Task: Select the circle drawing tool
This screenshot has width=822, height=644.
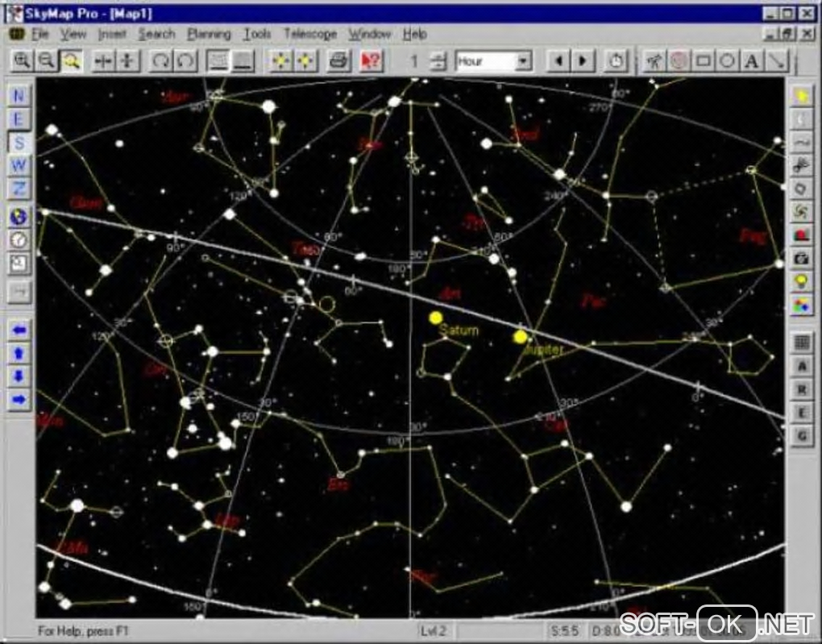Action: click(x=728, y=60)
